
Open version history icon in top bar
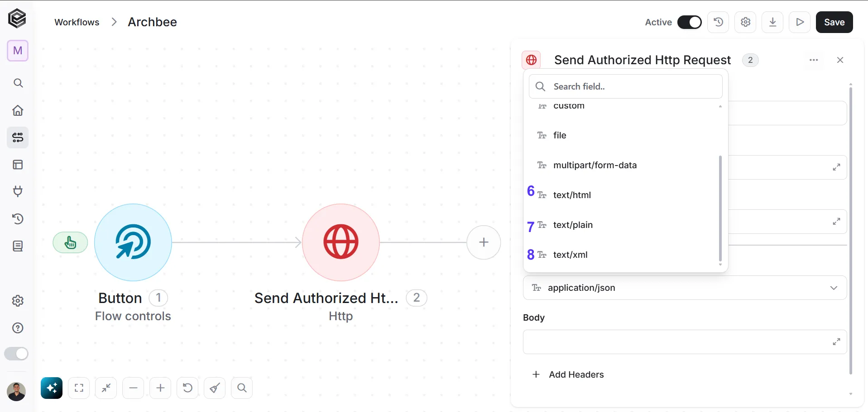(x=718, y=22)
